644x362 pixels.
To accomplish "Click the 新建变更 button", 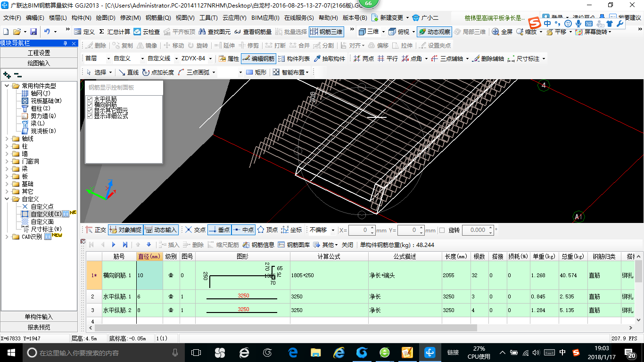I will coord(391,17).
